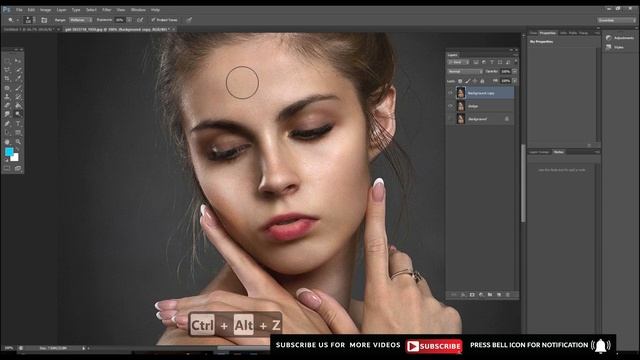Filter layers by type layers icon
Image resolution: width=640 pixels, height=360 pixels.
492,62
